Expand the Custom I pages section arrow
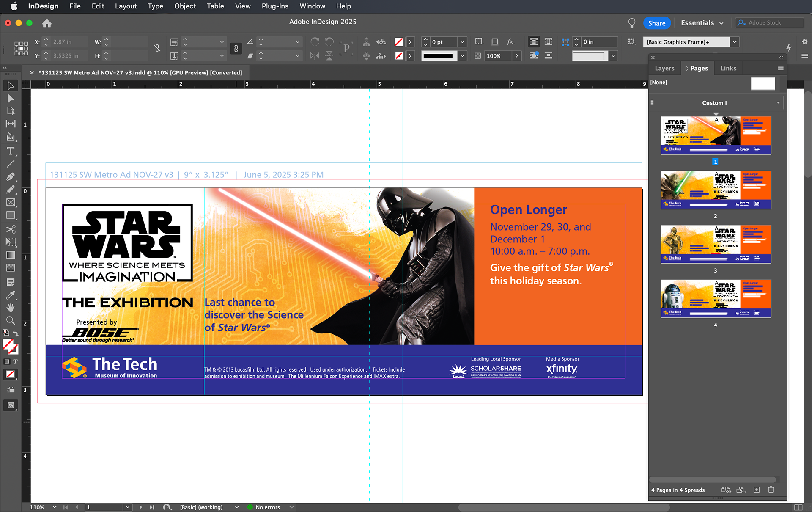The height and width of the screenshot is (512, 812). click(x=778, y=103)
